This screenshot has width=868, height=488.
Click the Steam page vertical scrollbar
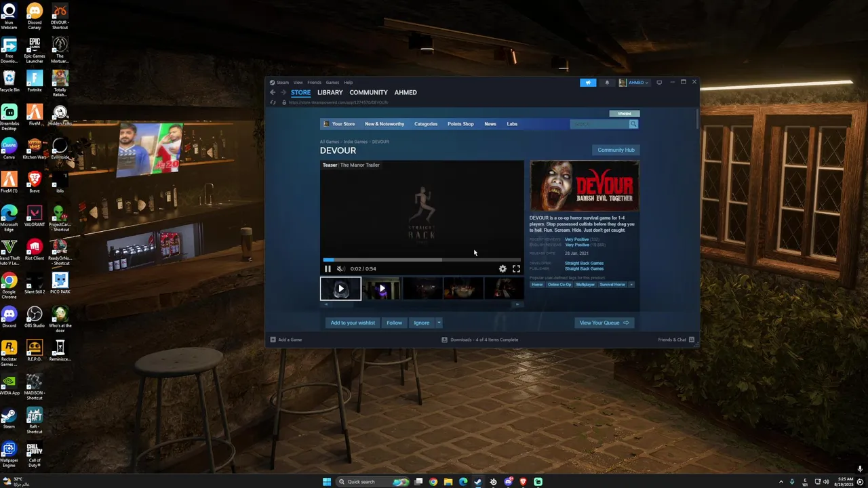click(x=696, y=119)
